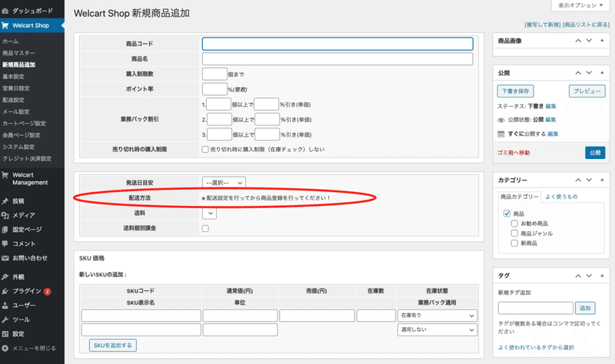
Task: Open the クレジット決済設定 submenu item
Action: tap(27, 159)
